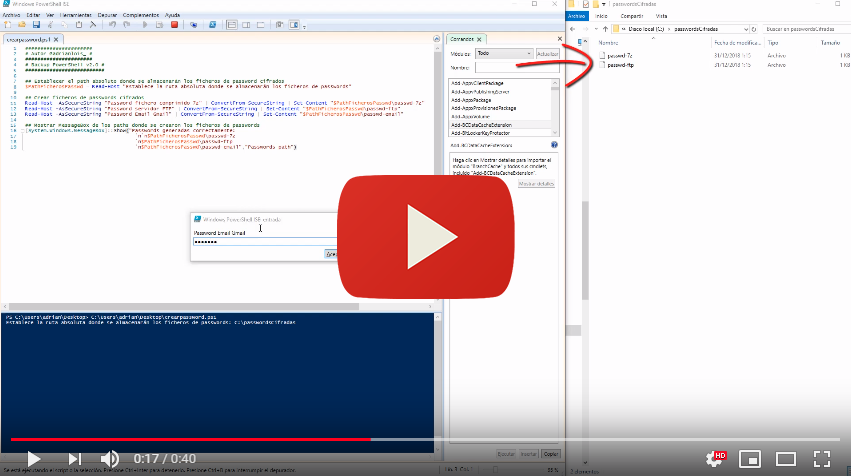
Task: Mute the video with the speaker icon
Action: [x=110, y=459]
